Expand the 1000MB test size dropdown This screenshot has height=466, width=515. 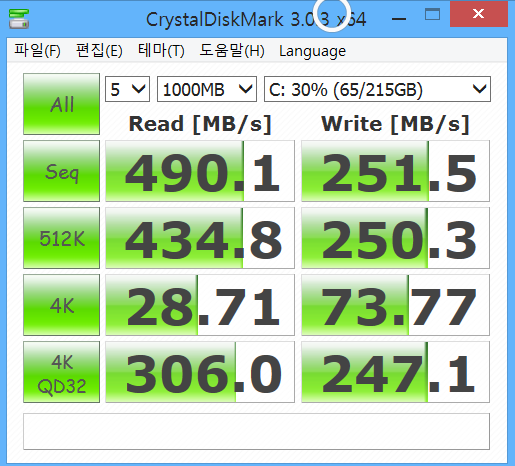pyautogui.click(x=207, y=89)
